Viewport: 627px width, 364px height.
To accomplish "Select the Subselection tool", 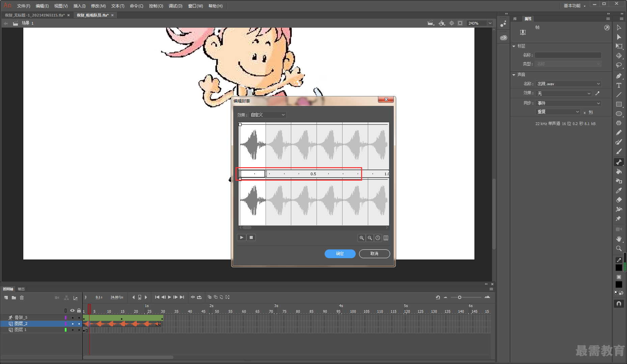I will click(619, 37).
